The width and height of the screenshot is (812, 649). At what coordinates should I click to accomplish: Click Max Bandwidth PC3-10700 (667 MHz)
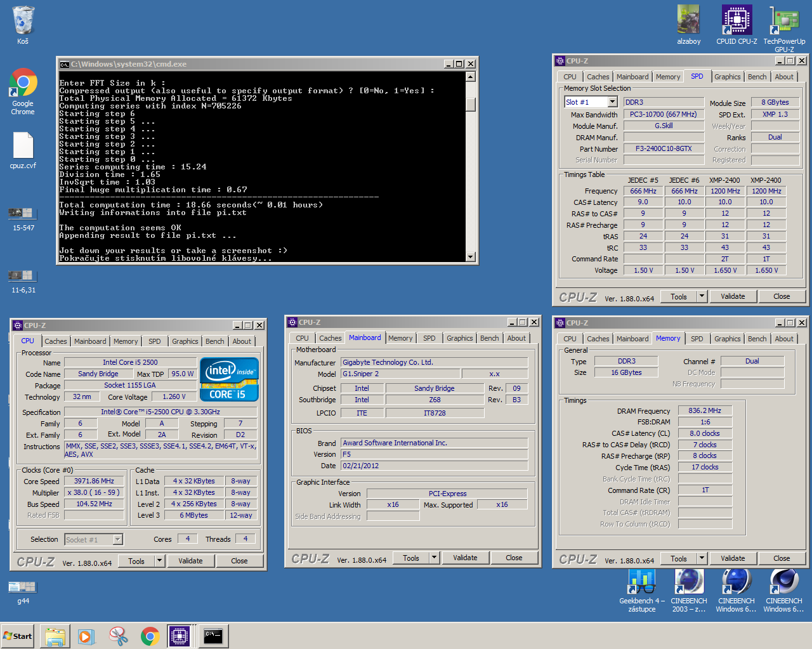[x=664, y=114]
